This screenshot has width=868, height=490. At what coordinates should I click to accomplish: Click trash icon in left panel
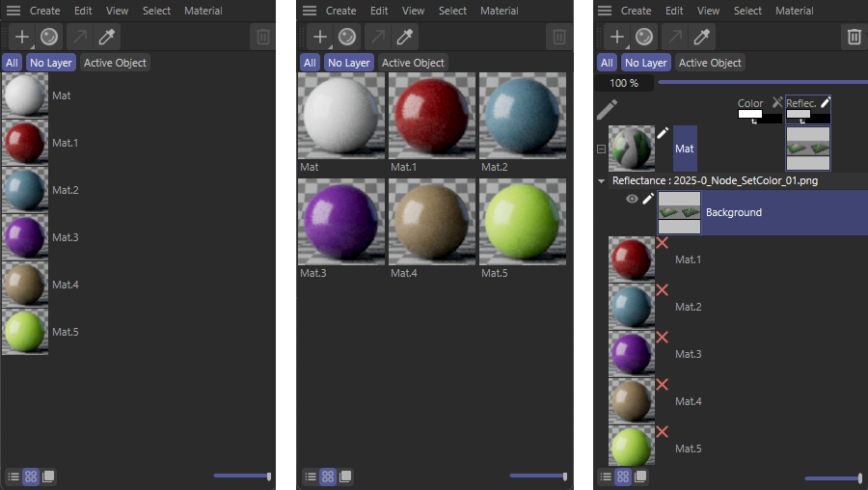262,37
